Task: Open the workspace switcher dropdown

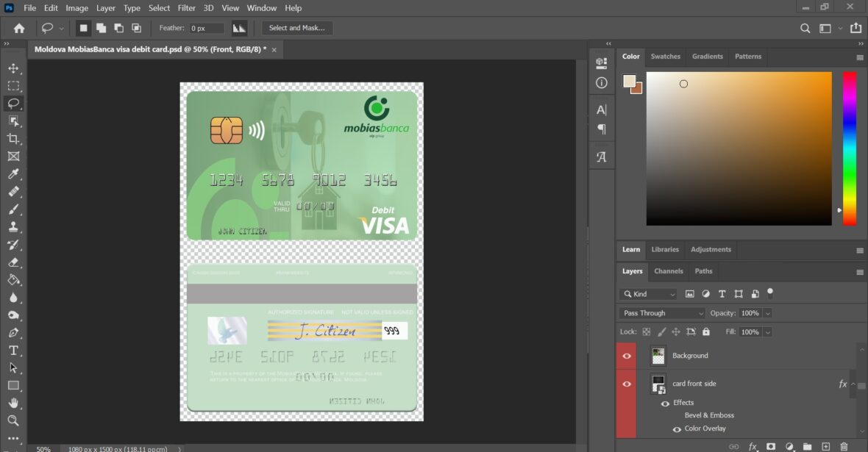Action: pyautogui.click(x=829, y=28)
